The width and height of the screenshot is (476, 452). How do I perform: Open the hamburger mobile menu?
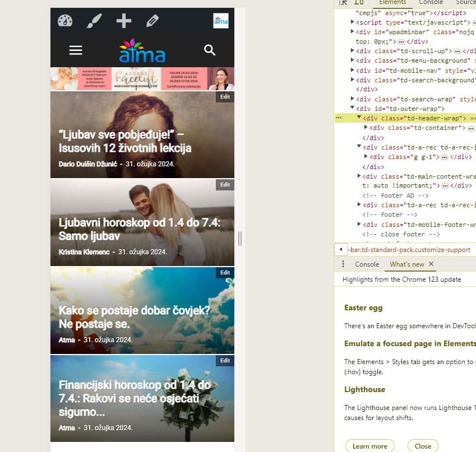[76, 50]
